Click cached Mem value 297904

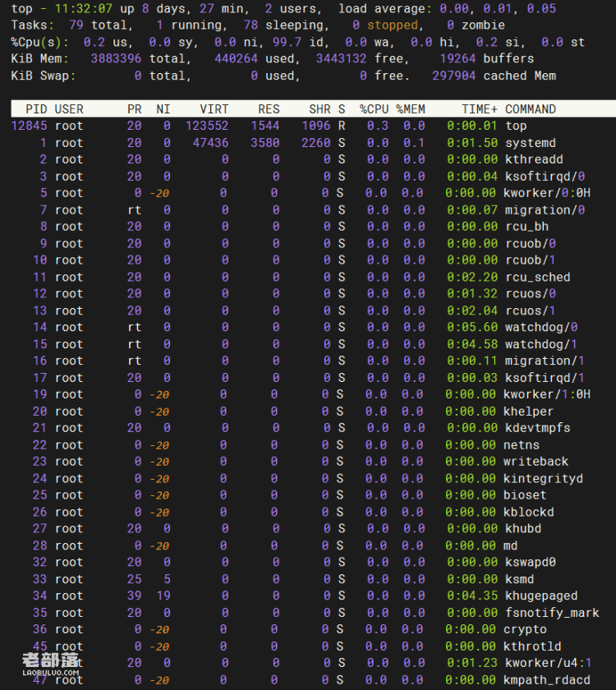(453, 76)
